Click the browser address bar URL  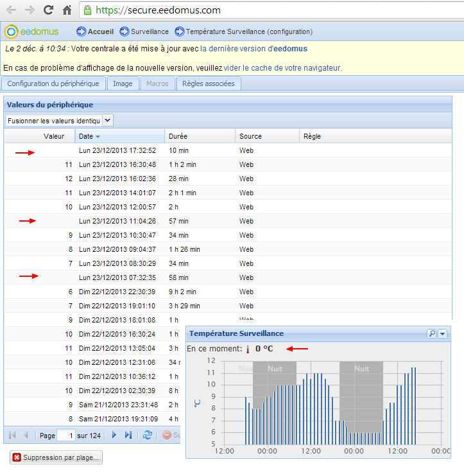tap(158, 10)
